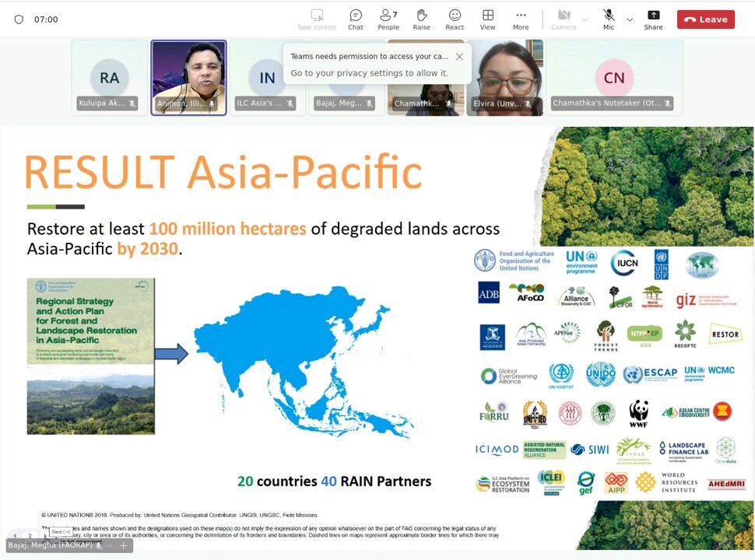Click the giz logo
Screen dimensions: 755x560
706,299
